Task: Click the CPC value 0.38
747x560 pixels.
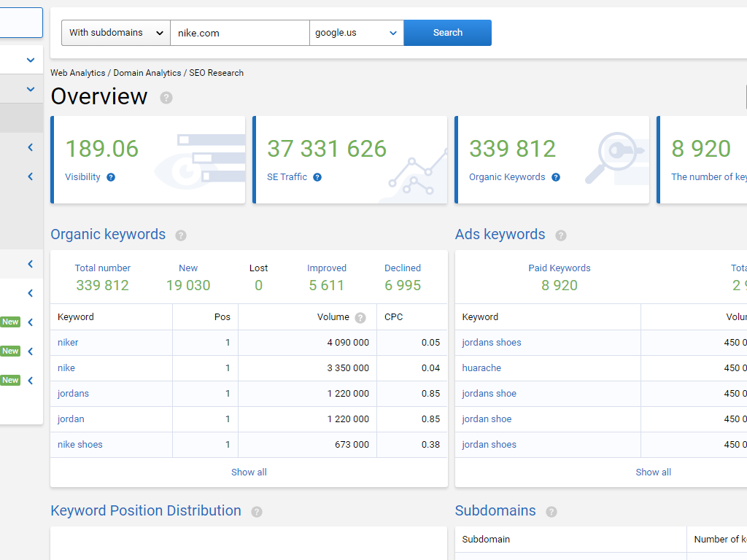Action: pyautogui.click(x=430, y=445)
